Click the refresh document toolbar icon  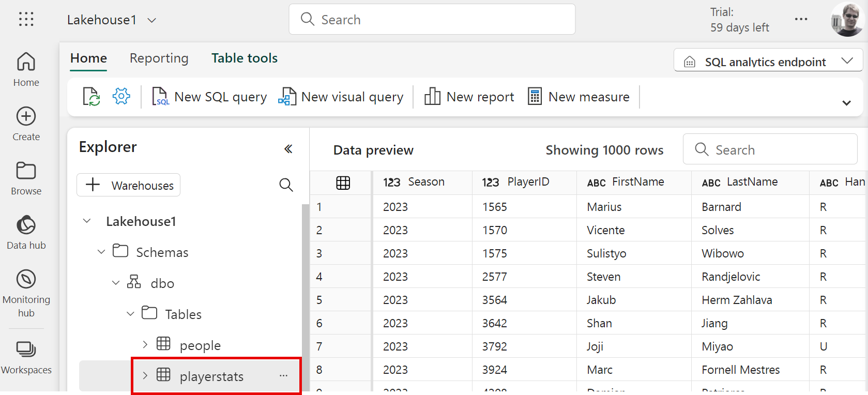(92, 97)
